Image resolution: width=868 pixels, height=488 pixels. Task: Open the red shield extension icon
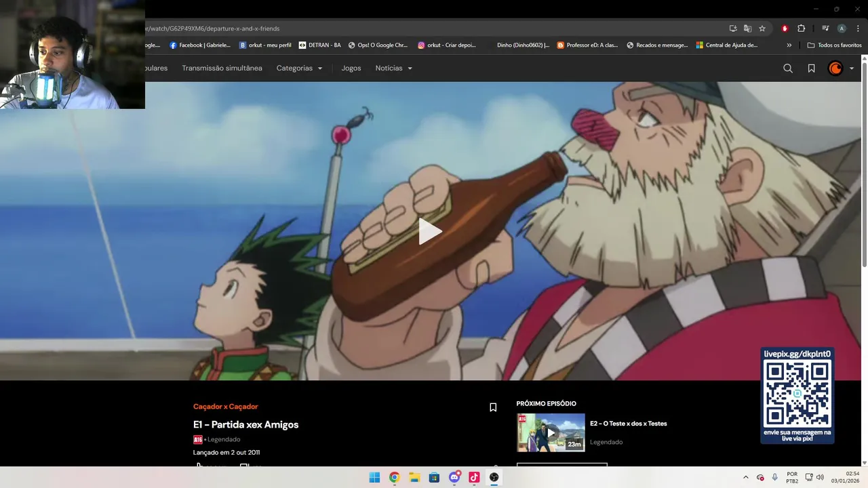click(x=785, y=28)
